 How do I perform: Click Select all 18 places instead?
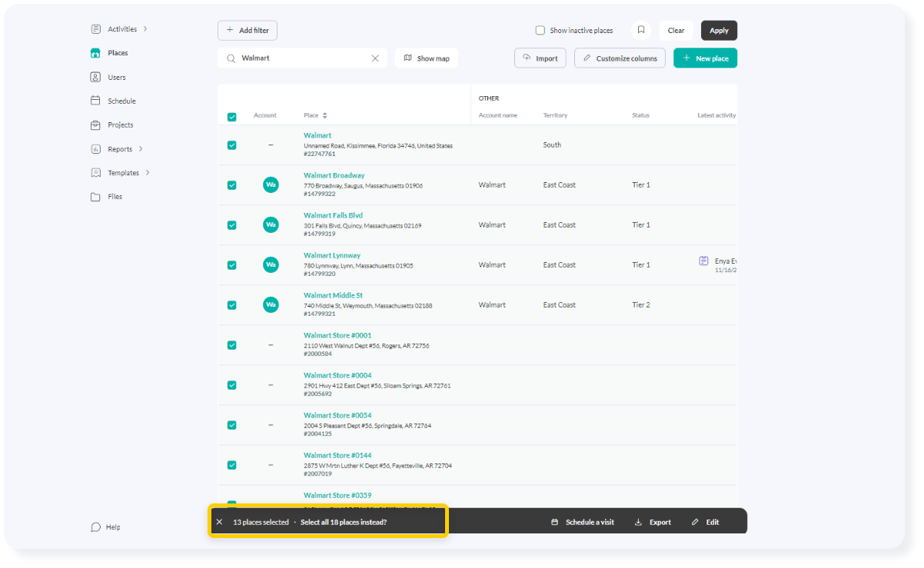tap(344, 522)
